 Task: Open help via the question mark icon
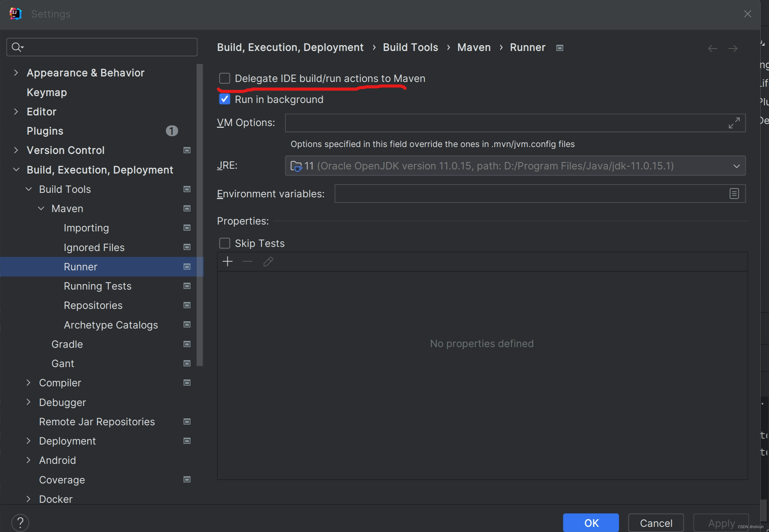(x=20, y=522)
